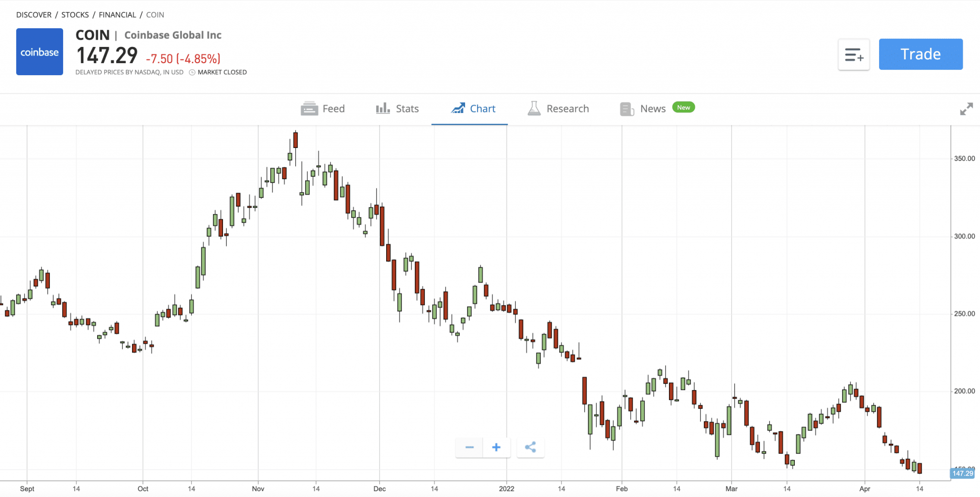The image size is (980, 497).
Task: Click the green New badge
Action: click(x=683, y=107)
